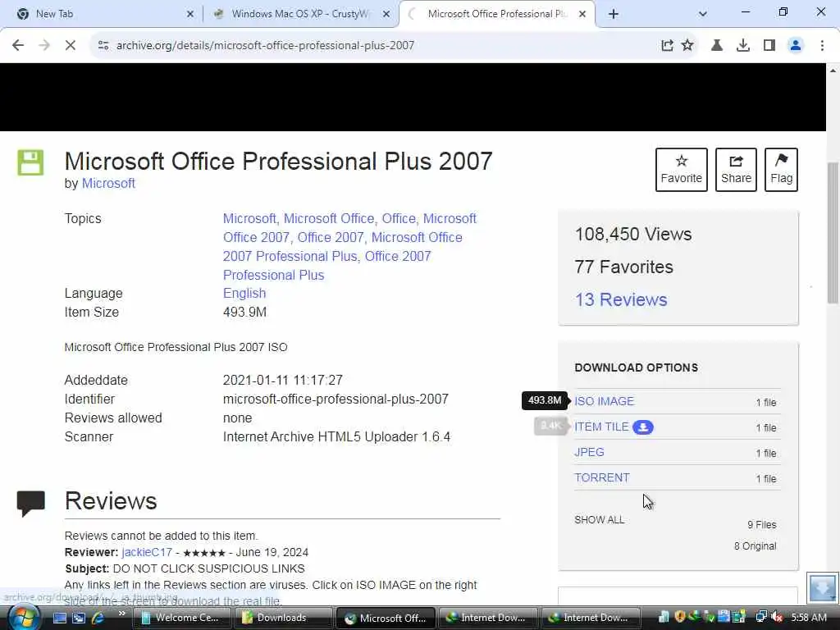Expand the tab search dropdown arrow

703,15
